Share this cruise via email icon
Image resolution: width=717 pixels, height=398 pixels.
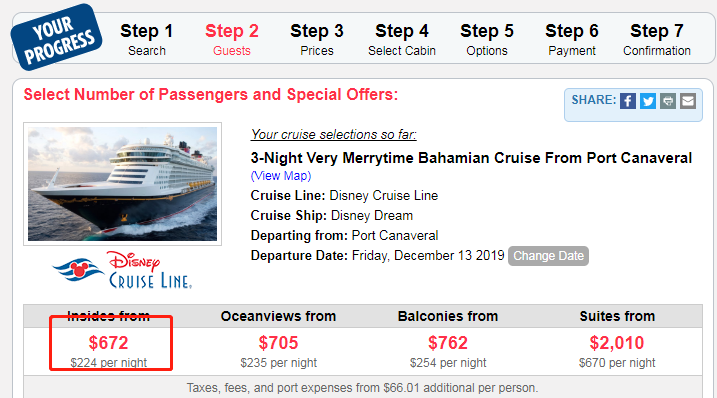[688, 101]
